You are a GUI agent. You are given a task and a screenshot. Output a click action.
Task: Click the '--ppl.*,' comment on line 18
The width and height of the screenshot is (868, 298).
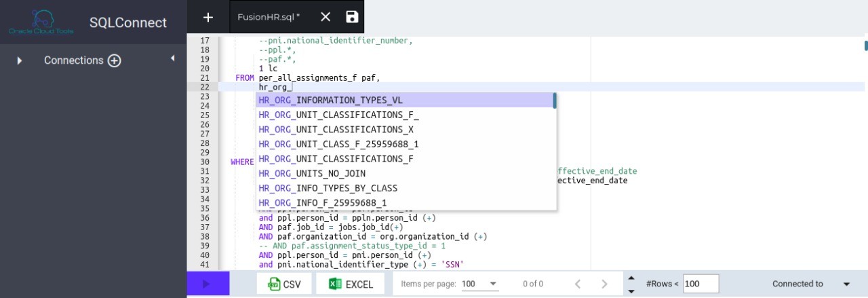click(277, 50)
